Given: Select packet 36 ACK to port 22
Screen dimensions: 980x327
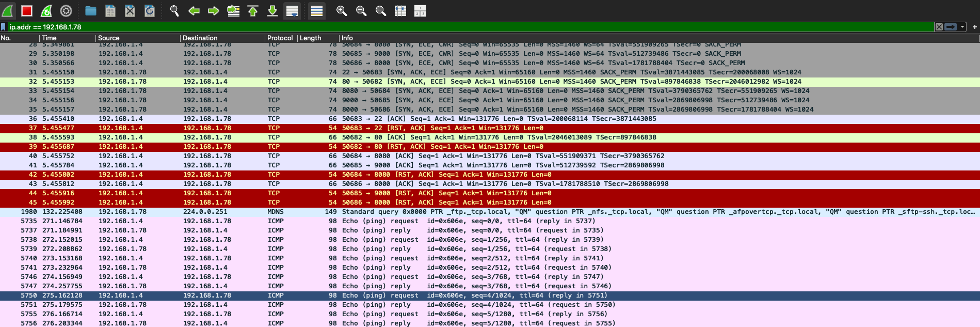Looking at the screenshot, I should [490, 119].
